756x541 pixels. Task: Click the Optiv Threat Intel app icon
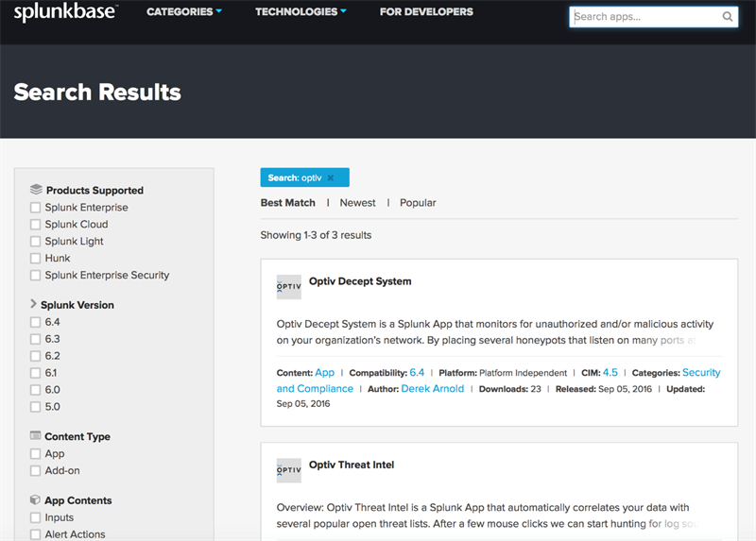click(x=289, y=470)
